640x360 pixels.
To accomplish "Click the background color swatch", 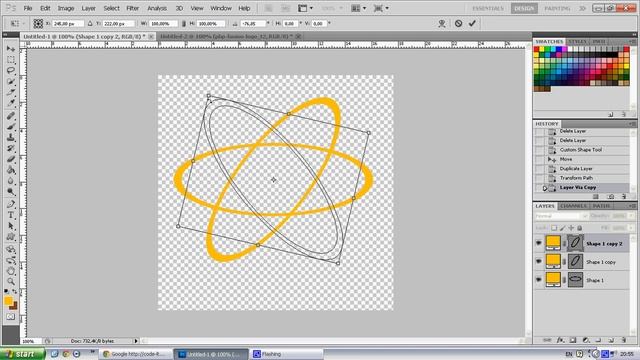I will coord(13,306).
